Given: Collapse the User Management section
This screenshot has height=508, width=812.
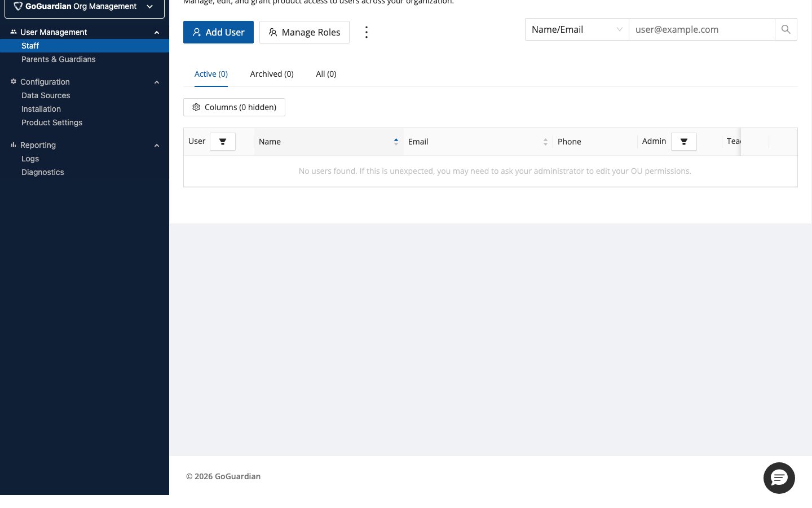Looking at the screenshot, I should coord(157,33).
